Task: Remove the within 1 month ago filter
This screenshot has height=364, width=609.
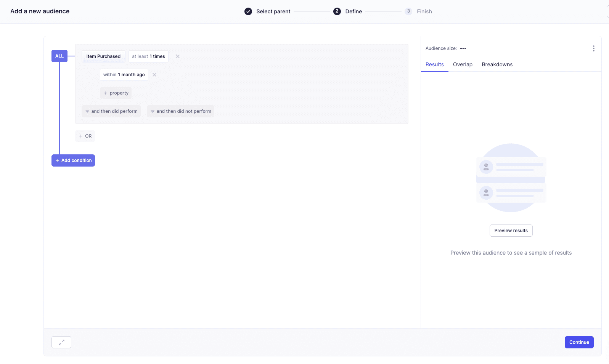Action: pyautogui.click(x=154, y=75)
